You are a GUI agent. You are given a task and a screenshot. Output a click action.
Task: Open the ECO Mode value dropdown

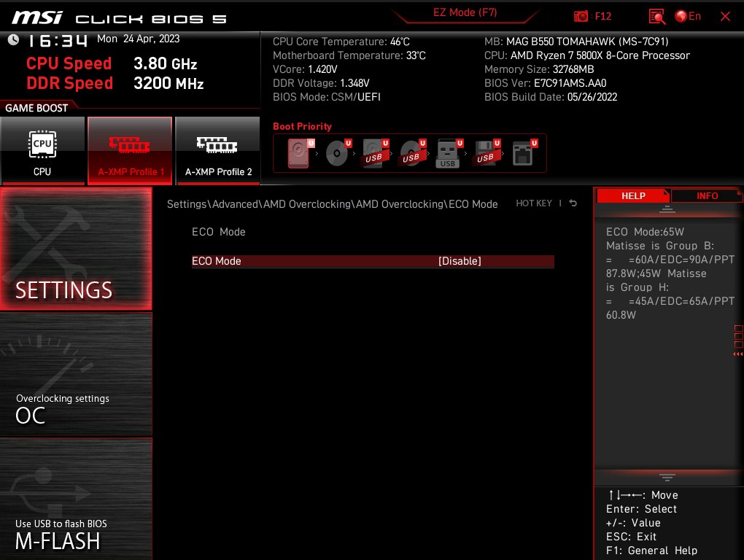[460, 260]
